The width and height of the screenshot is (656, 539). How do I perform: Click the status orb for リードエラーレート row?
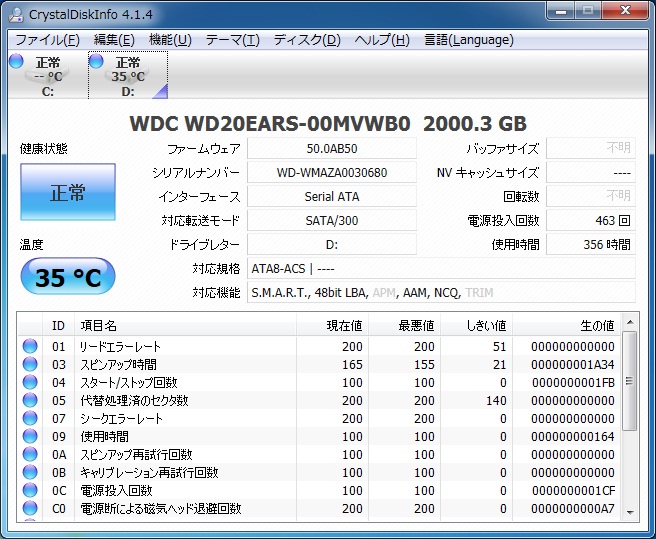click(30, 346)
